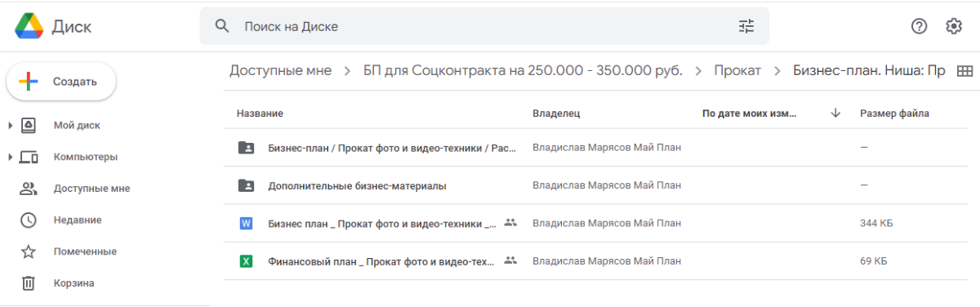Click the Recent clock icon
The height and width of the screenshot is (307, 980).
[29, 220]
